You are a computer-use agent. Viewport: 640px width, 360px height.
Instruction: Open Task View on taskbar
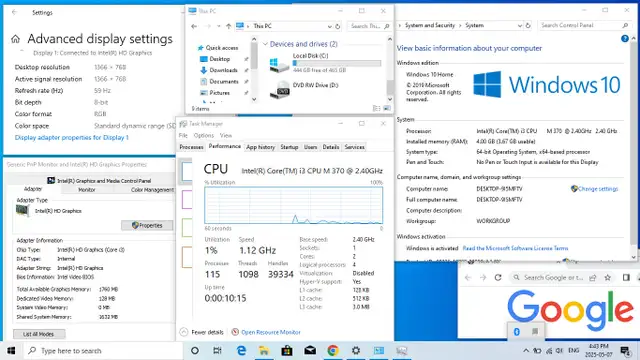click(218, 351)
